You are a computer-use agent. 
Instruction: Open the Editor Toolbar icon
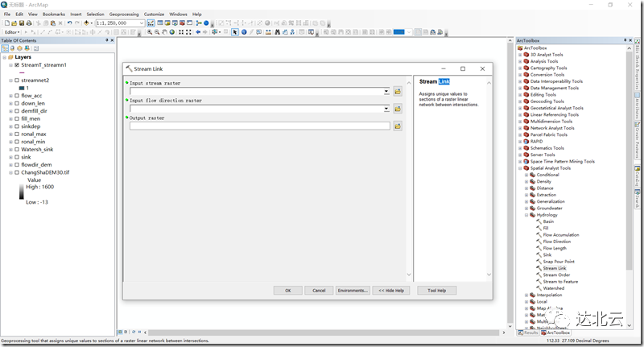click(151, 23)
